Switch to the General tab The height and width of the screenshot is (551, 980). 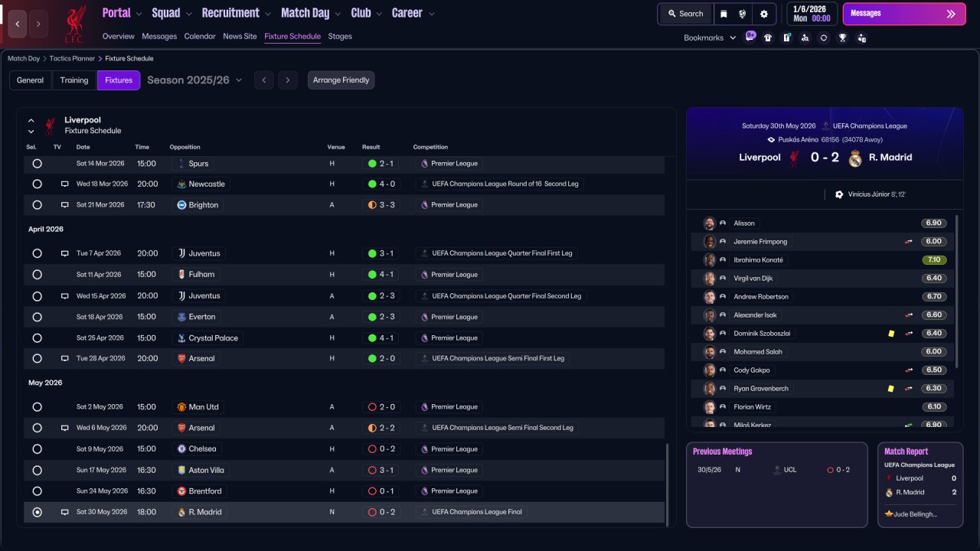click(x=31, y=80)
